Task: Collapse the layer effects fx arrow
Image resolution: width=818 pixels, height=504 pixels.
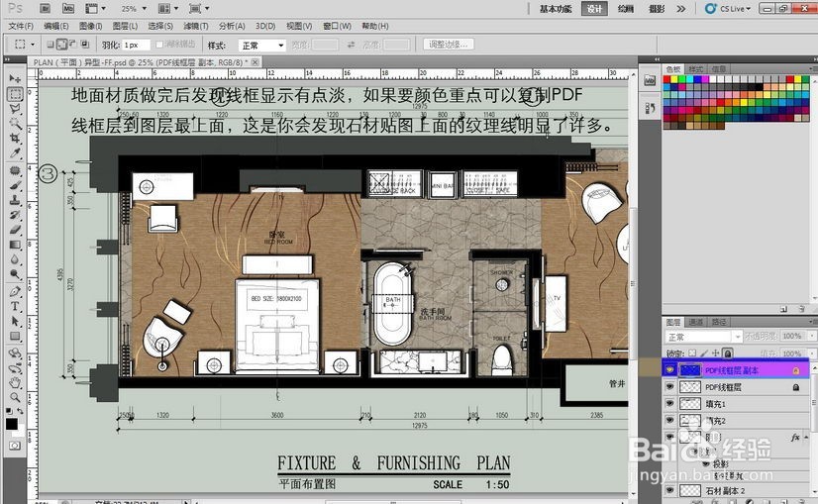Action: coord(806,438)
